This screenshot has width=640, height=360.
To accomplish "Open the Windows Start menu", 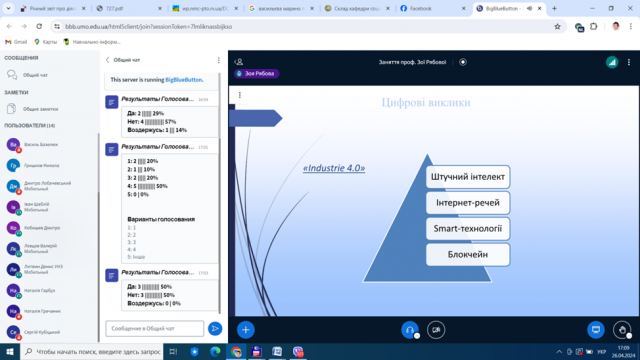I will coord(10,352).
